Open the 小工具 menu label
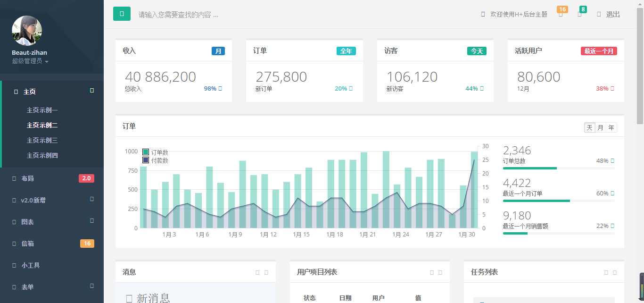 pyautogui.click(x=31, y=266)
